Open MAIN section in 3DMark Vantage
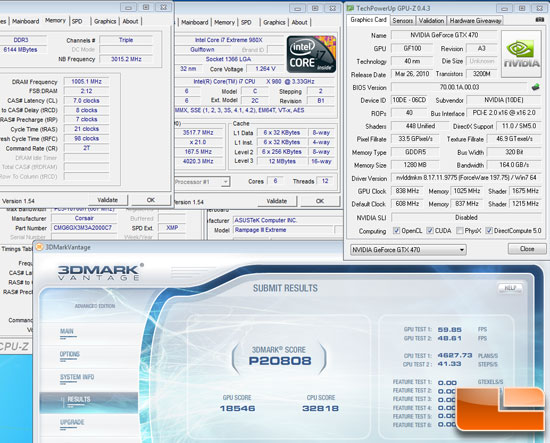Image resolution: width=550 pixels, height=443 pixels. coord(67,331)
